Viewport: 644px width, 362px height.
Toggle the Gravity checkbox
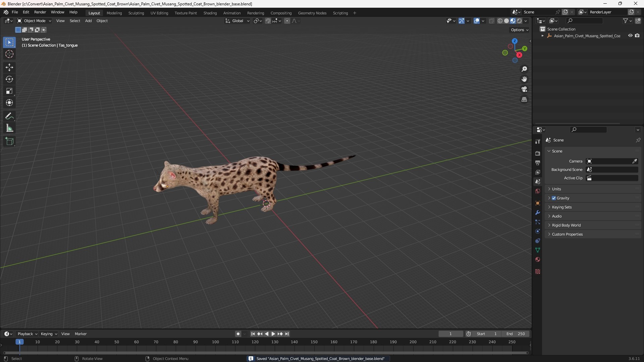554,198
